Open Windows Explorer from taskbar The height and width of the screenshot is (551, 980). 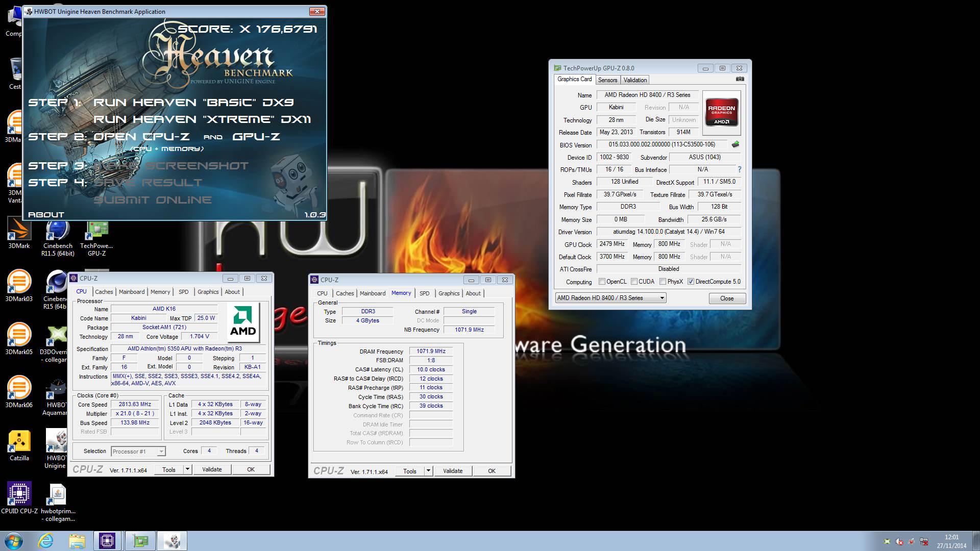click(x=77, y=541)
